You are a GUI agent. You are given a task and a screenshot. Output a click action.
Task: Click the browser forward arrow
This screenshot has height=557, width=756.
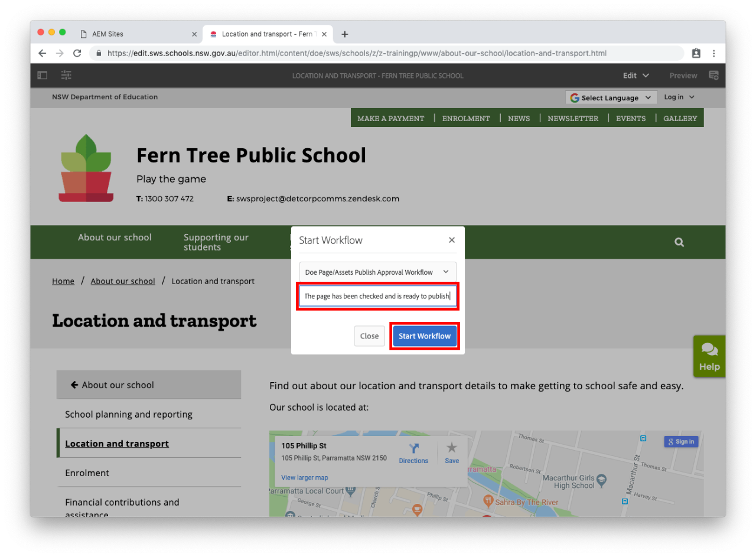pos(60,53)
